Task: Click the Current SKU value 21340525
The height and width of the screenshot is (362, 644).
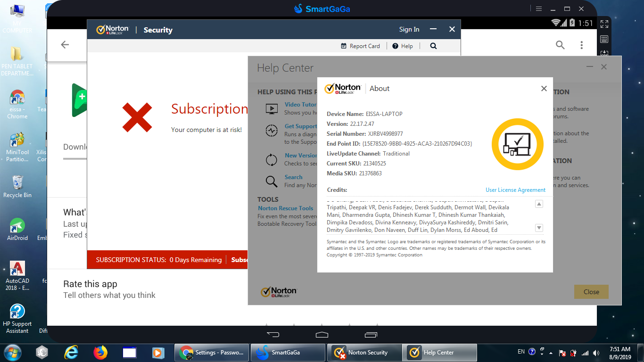Action: 374,164
